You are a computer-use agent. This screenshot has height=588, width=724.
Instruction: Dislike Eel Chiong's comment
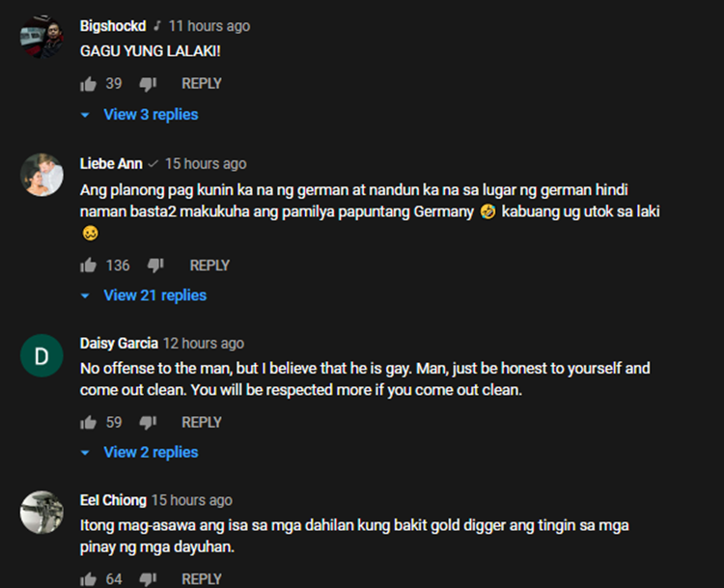(149, 579)
